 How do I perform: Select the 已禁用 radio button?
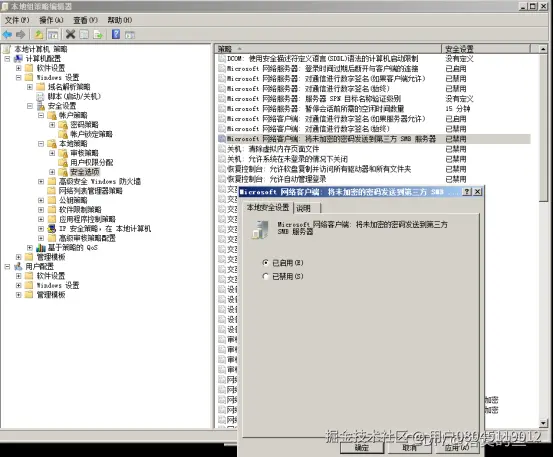pyautogui.click(x=266, y=276)
